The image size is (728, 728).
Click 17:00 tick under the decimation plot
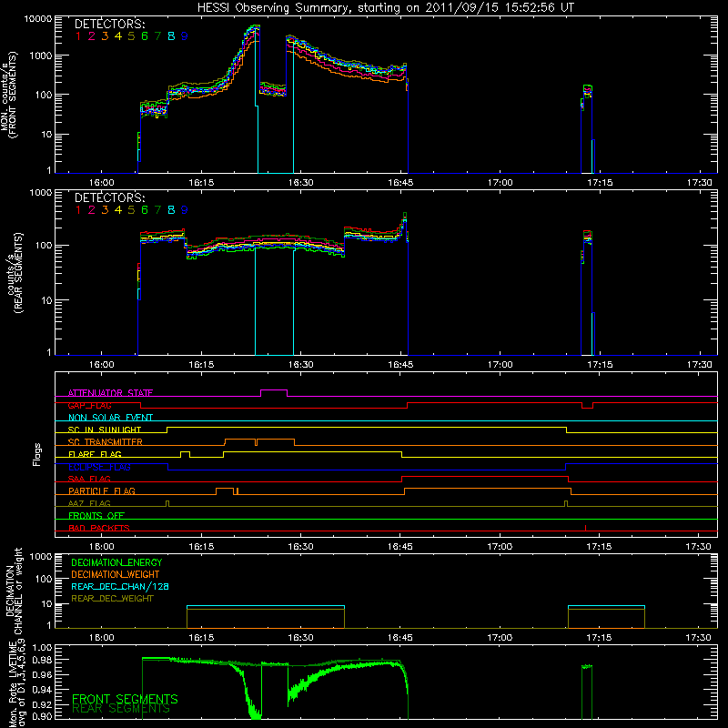click(x=500, y=638)
